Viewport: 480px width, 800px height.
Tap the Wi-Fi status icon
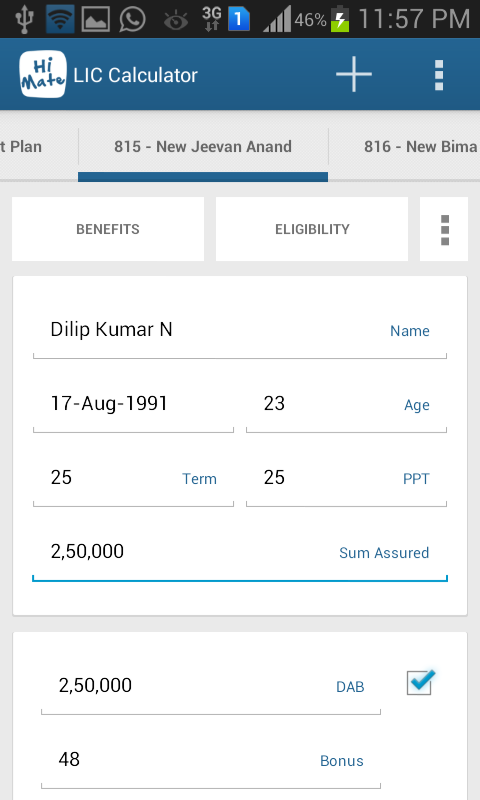60,19
